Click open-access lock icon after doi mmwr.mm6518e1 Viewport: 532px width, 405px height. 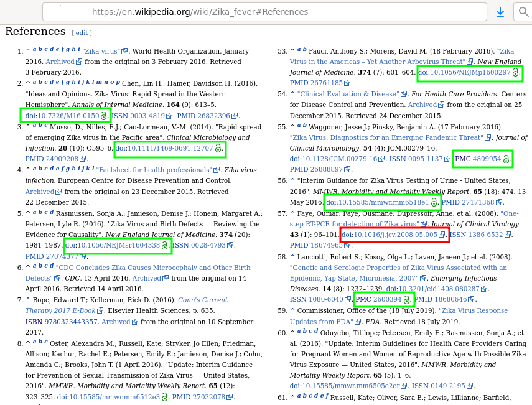click(x=434, y=203)
